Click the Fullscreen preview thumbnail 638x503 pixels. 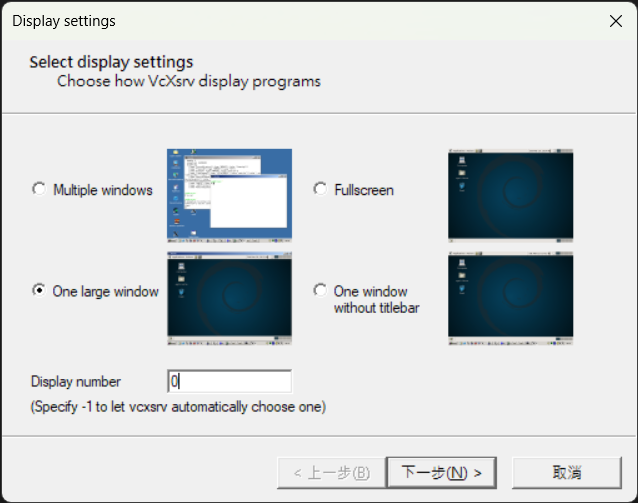click(511, 196)
